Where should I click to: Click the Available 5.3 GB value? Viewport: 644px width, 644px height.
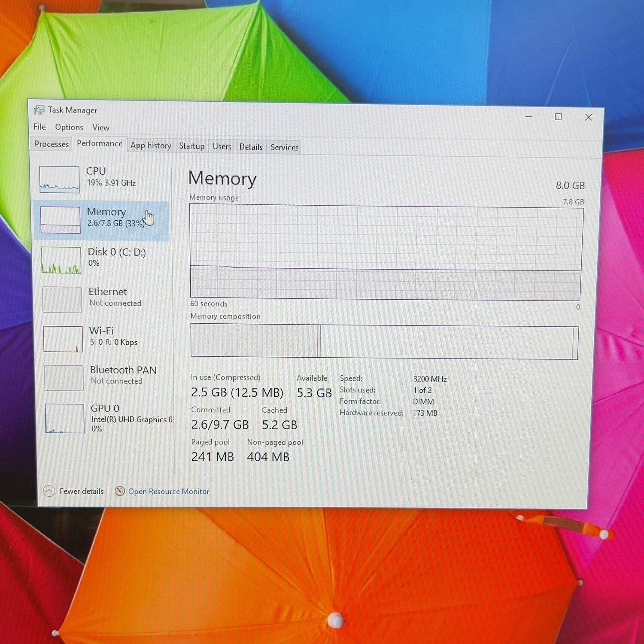[314, 393]
